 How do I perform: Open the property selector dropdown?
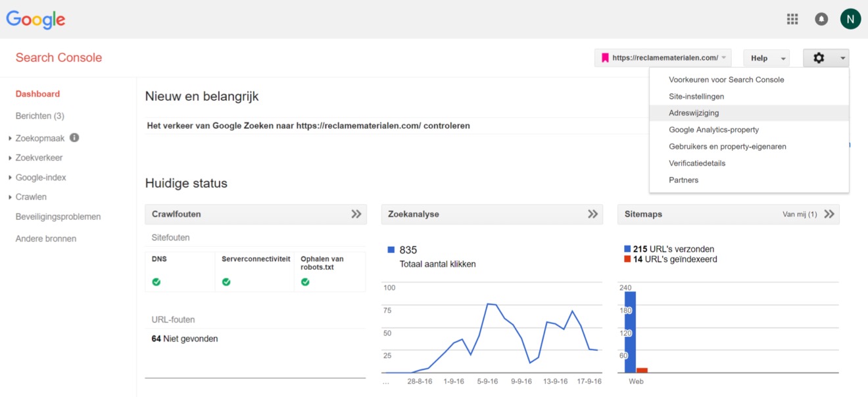click(x=663, y=58)
